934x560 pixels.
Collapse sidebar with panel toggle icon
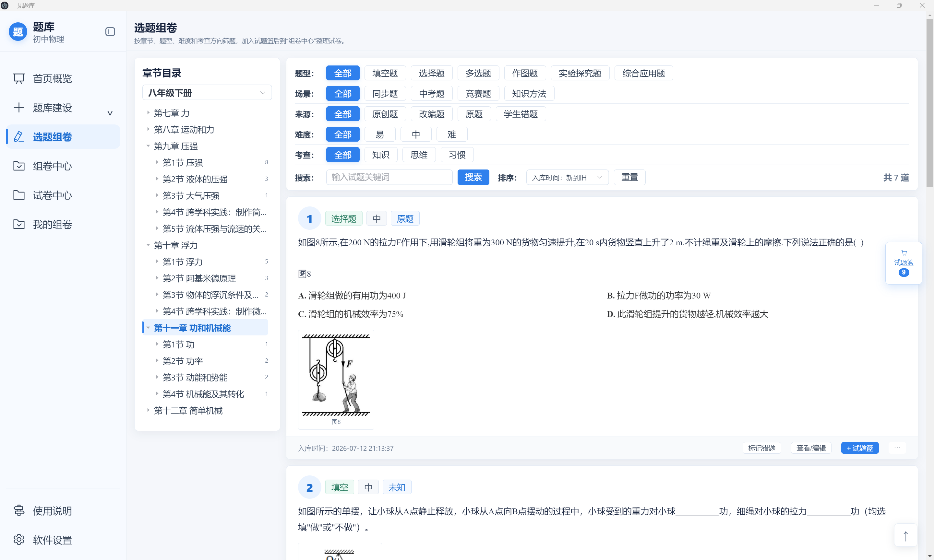tap(110, 32)
